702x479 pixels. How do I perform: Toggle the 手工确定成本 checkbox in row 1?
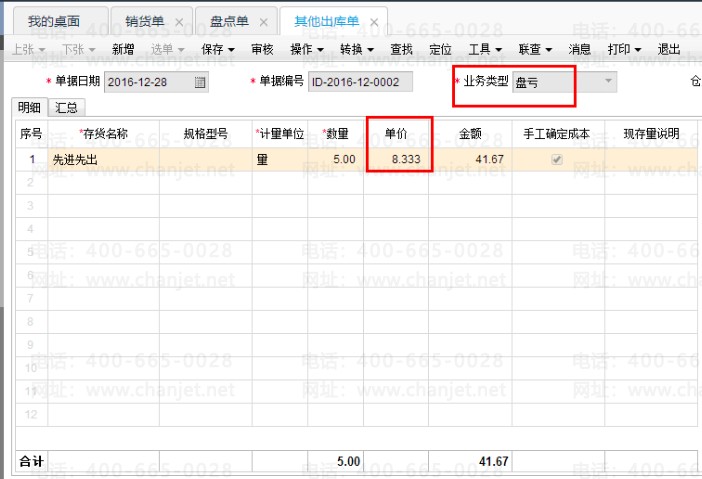[558, 158]
